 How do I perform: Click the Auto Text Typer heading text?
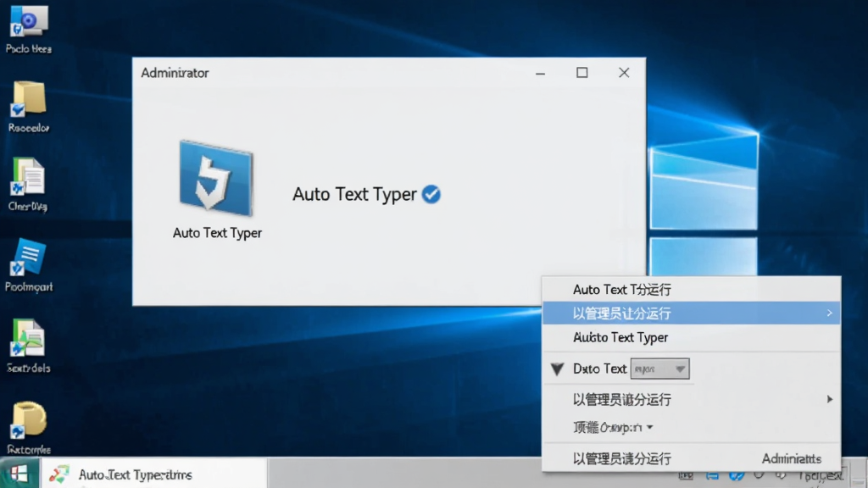pos(354,194)
